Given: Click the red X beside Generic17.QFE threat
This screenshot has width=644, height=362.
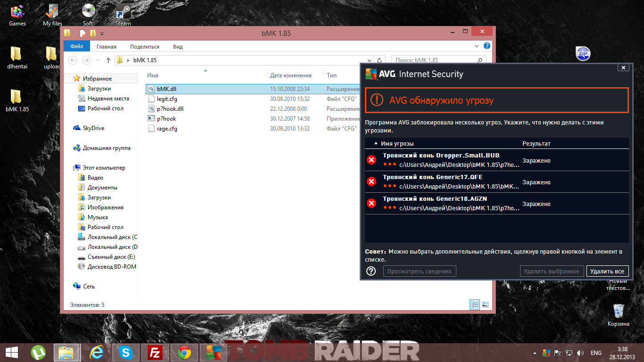Looking at the screenshot, I should (372, 182).
